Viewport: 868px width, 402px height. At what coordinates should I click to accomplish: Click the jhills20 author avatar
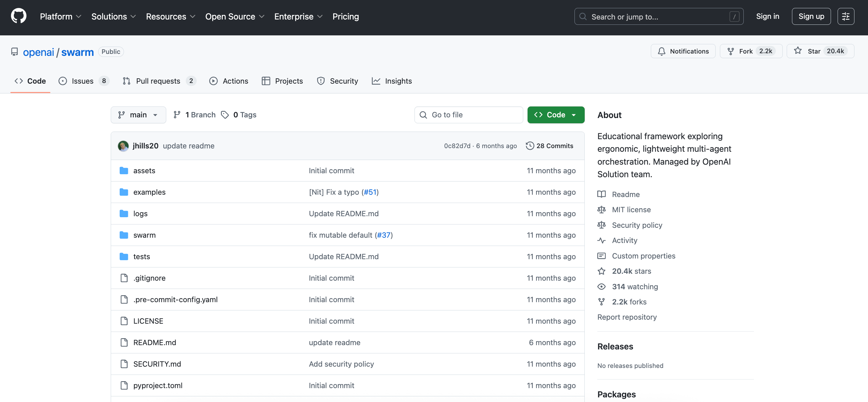point(123,146)
